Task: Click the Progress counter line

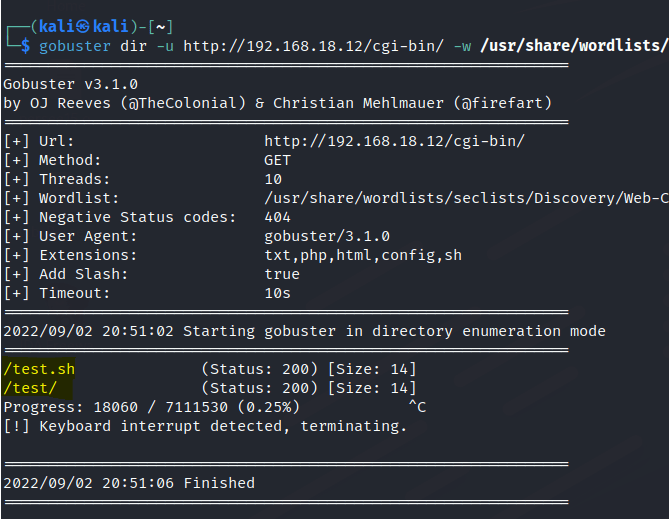Action: tap(151, 407)
